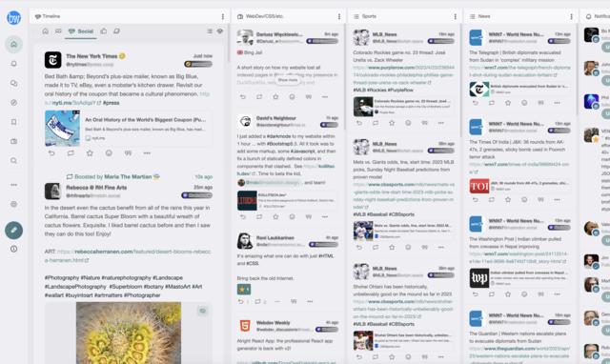Favourite the Times of India post

(x=508, y=199)
